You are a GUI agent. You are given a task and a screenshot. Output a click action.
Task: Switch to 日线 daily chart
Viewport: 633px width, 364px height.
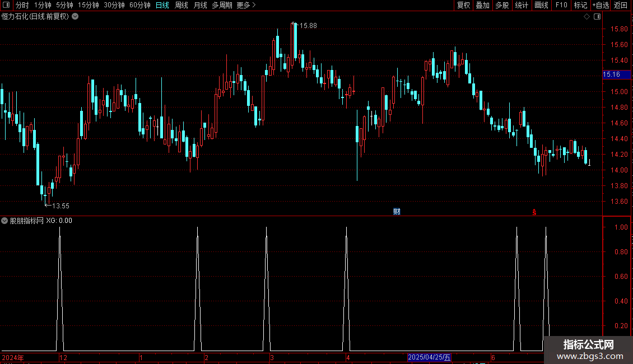click(x=162, y=5)
